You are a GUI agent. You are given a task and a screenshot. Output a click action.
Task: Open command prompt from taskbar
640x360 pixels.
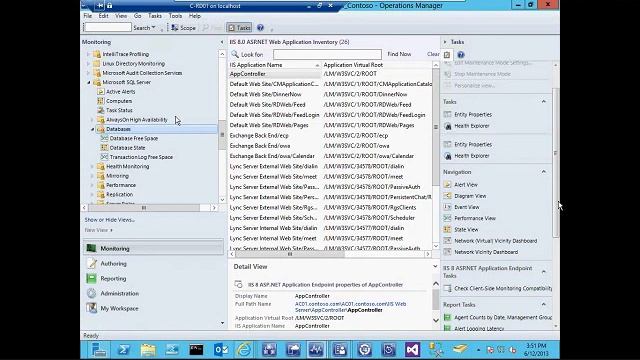(x=196, y=350)
